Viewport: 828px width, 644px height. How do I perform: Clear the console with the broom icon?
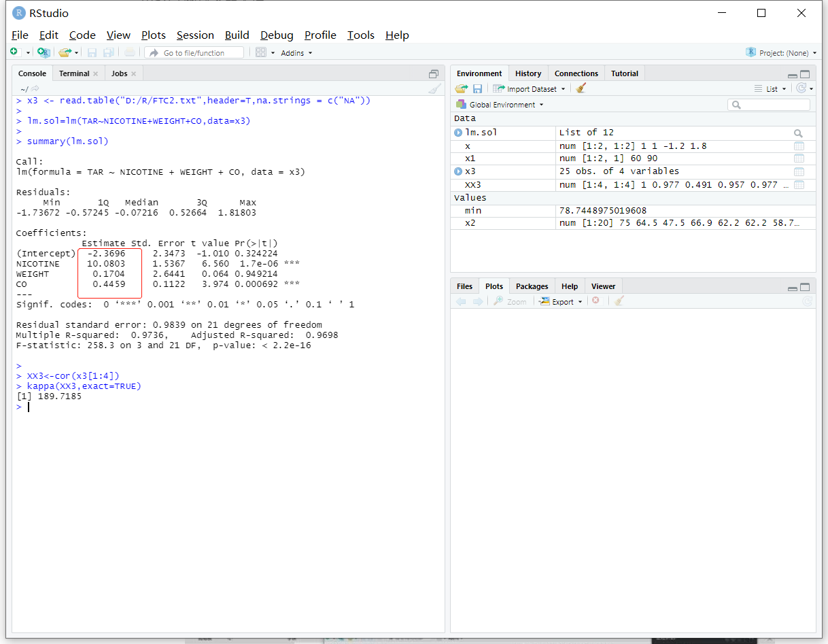[x=434, y=88]
